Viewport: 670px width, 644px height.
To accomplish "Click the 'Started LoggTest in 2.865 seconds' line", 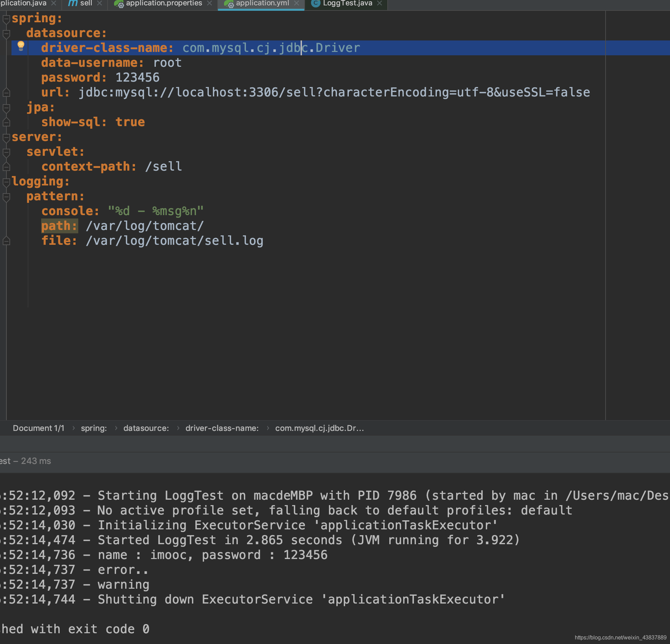I will tap(260, 540).
